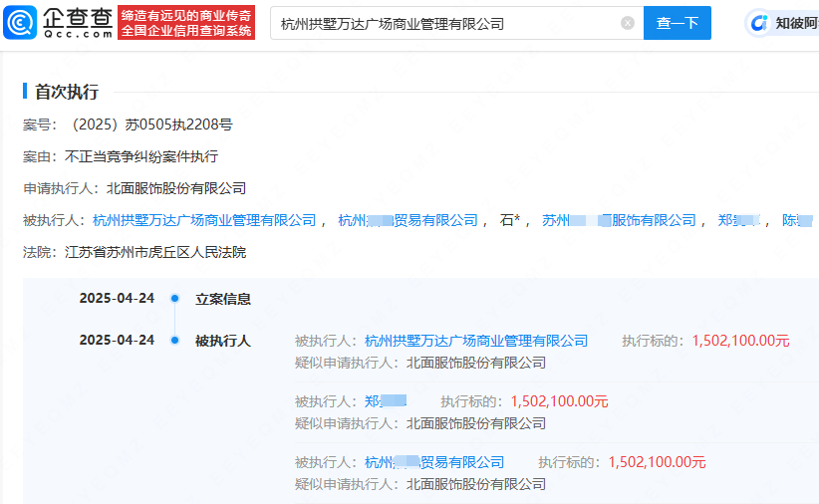Click the first 1,502,100.00元 amount beside 万达广场
Viewport: 819px width, 504px height.
740,341
